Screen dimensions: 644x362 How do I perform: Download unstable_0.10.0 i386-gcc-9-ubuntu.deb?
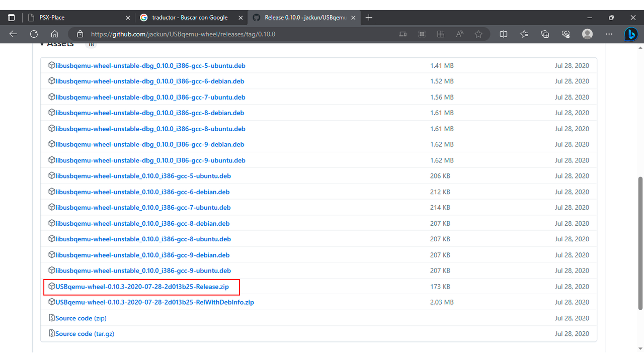coord(143,270)
